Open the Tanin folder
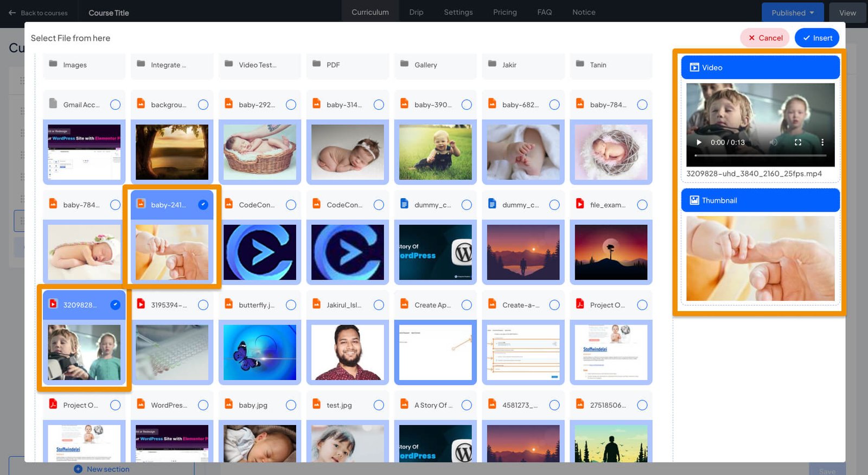Viewport: 868px width, 475px height. (611, 65)
